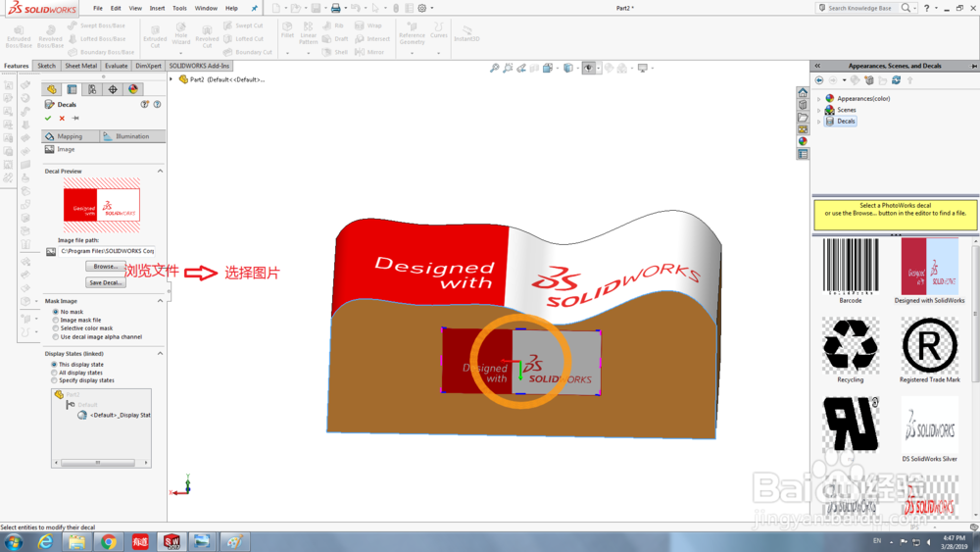Open the Windows Start button
Image resolution: width=980 pixels, height=552 pixels.
(x=14, y=542)
